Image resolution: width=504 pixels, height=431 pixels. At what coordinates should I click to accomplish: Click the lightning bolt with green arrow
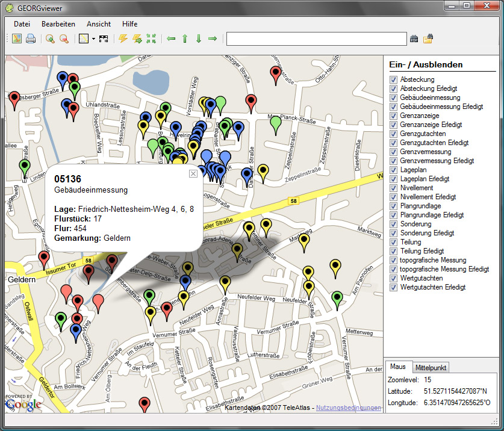tap(137, 39)
